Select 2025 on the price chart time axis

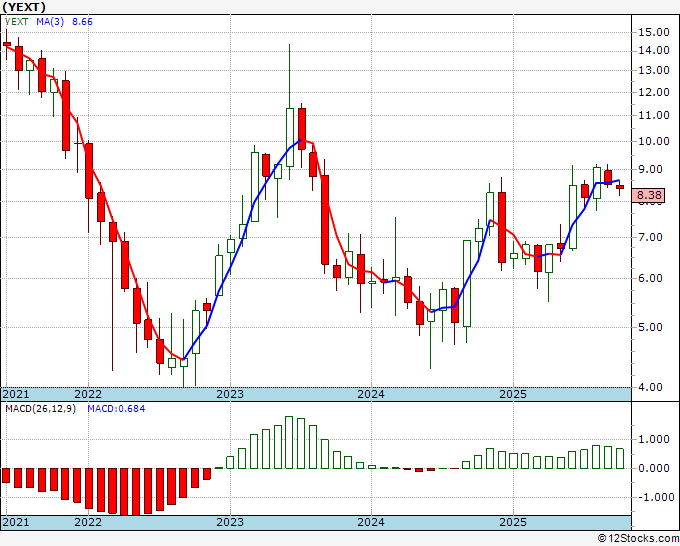(513, 394)
